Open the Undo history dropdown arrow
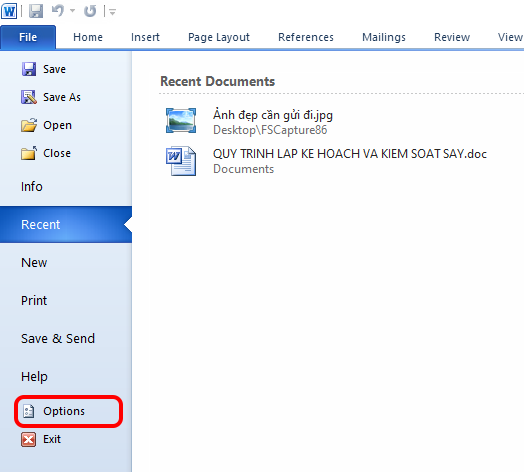 pos(73,11)
